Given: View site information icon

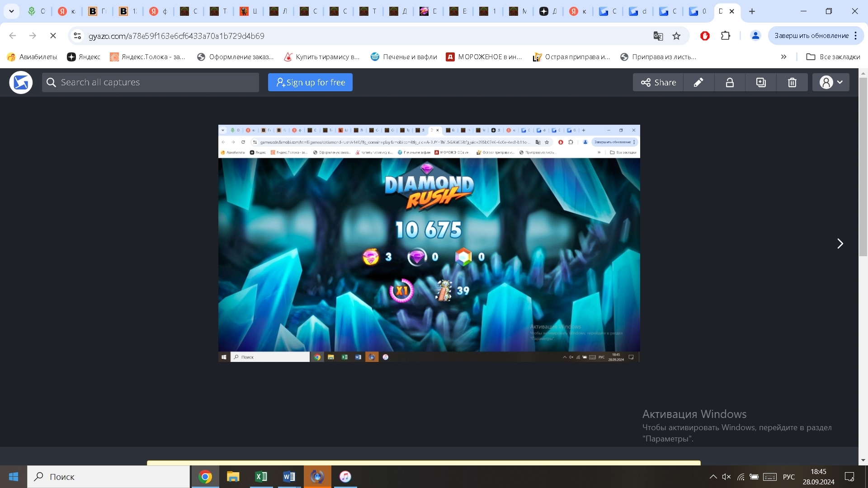Looking at the screenshot, I should pos(77,36).
